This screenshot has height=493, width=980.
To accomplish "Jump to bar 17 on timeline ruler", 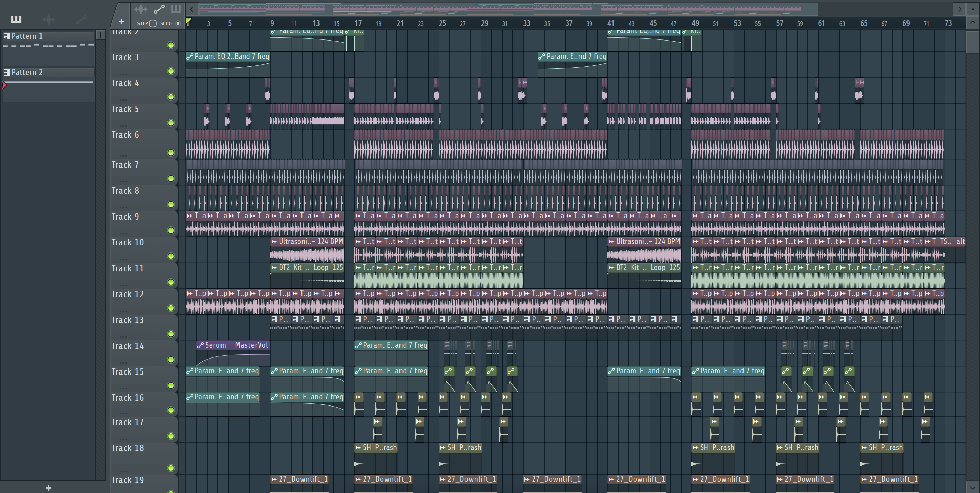I will [358, 23].
